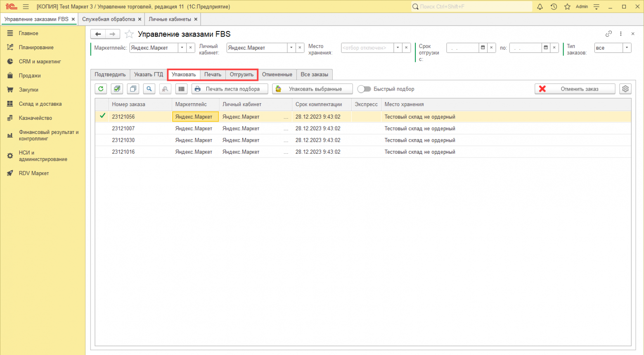Clear the "по" end date

pyautogui.click(x=554, y=48)
